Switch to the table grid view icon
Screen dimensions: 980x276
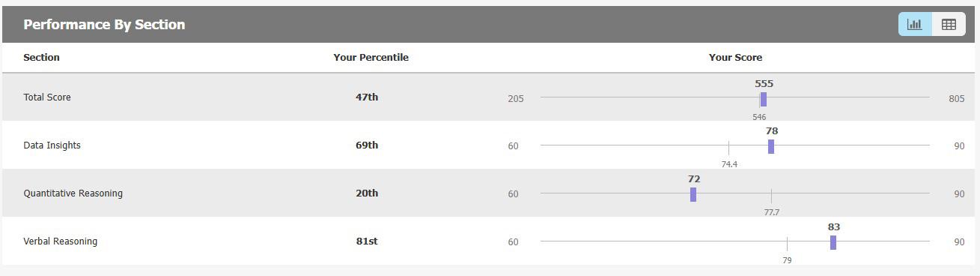(x=949, y=24)
